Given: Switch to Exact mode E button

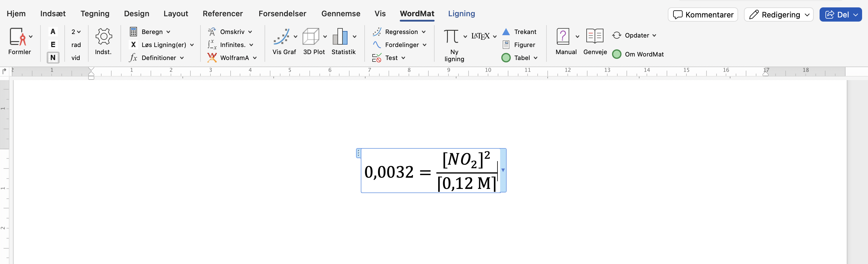Looking at the screenshot, I should (x=53, y=45).
